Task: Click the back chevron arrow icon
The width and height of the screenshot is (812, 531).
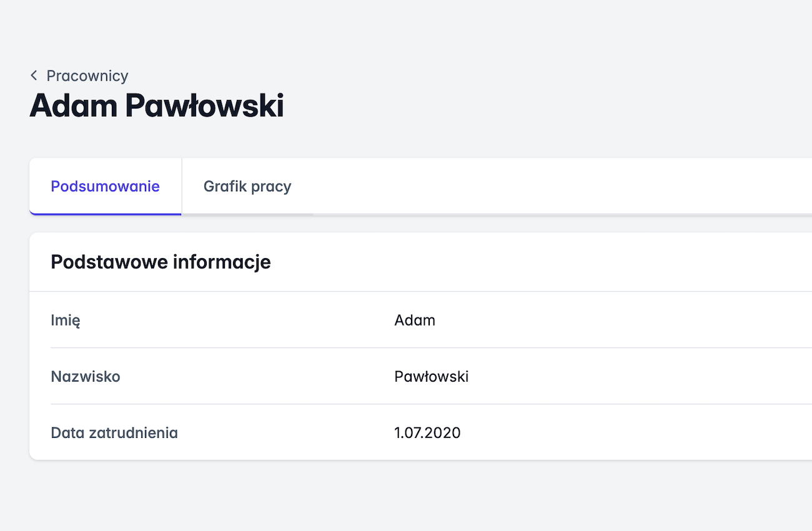Action: (x=34, y=76)
